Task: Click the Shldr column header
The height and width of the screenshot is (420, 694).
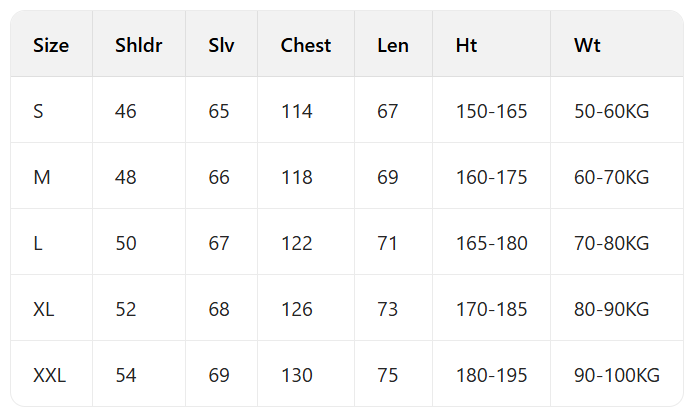Action: pos(139,45)
